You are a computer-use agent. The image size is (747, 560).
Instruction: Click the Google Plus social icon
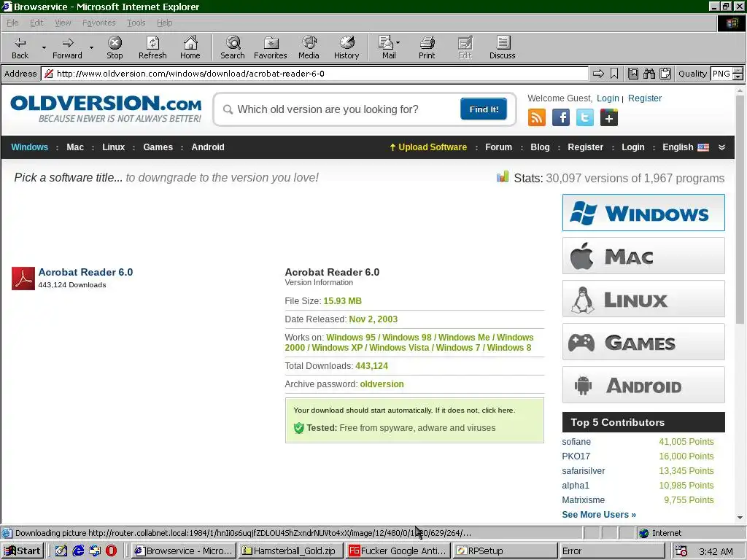click(x=609, y=117)
